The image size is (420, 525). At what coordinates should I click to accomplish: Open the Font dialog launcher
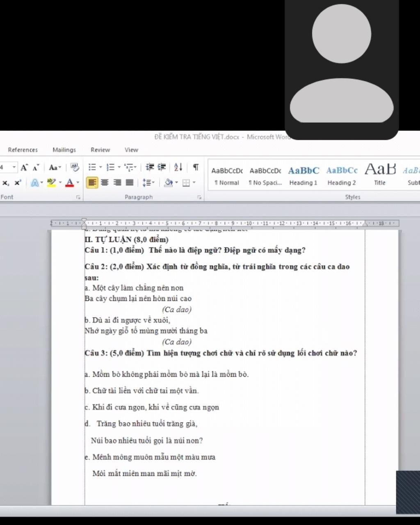tap(78, 197)
